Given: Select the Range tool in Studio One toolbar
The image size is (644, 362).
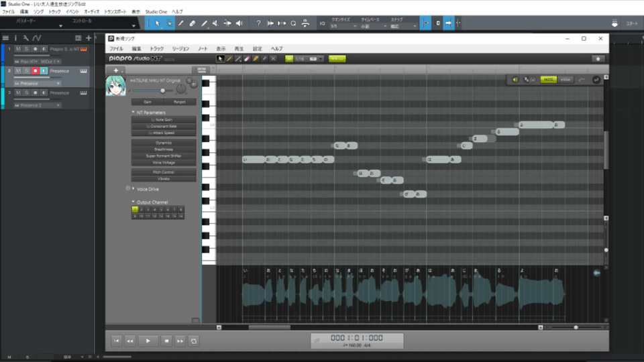Looking at the screenshot, I should (169, 23).
